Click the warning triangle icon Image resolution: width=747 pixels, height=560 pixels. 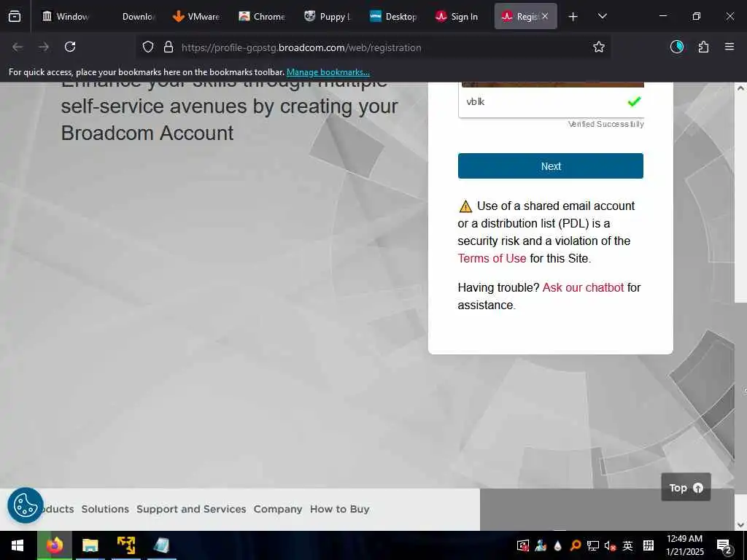(x=465, y=206)
